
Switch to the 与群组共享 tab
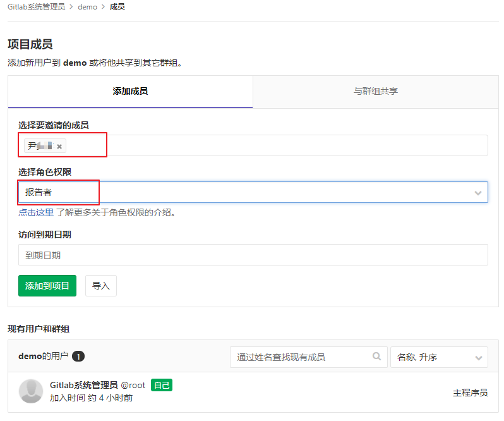pyautogui.click(x=375, y=91)
